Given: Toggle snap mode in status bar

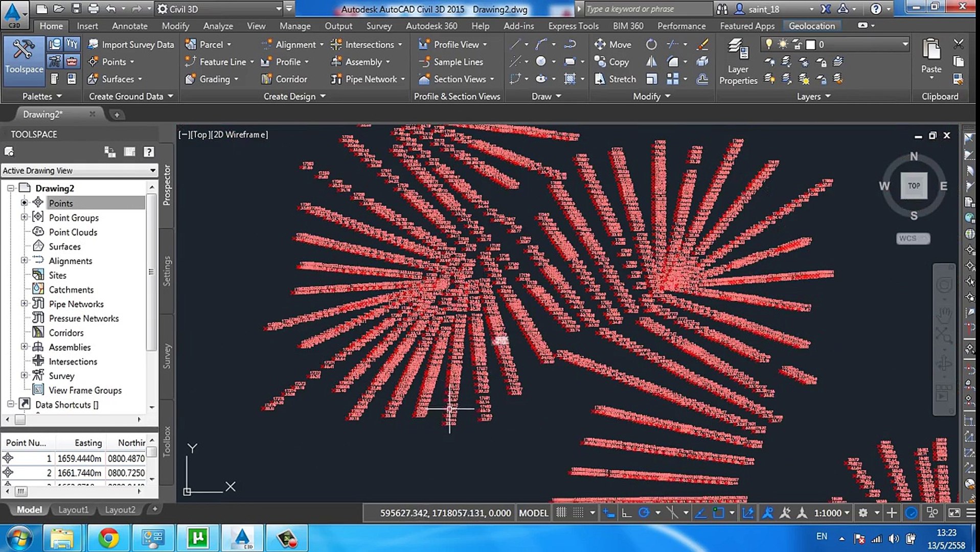Looking at the screenshot, I should [x=578, y=513].
